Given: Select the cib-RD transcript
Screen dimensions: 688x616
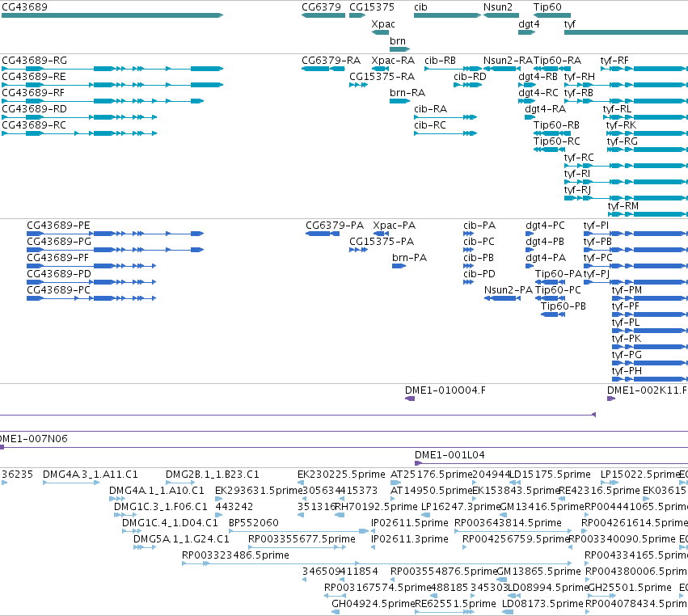Looking at the screenshot, I should tap(468, 85).
